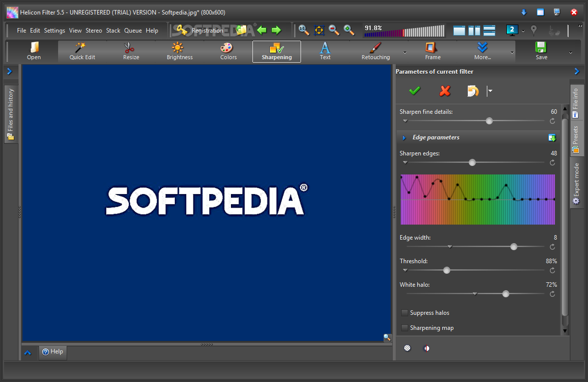The height and width of the screenshot is (382, 588).
Task: Click the Help button
Action: (53, 352)
